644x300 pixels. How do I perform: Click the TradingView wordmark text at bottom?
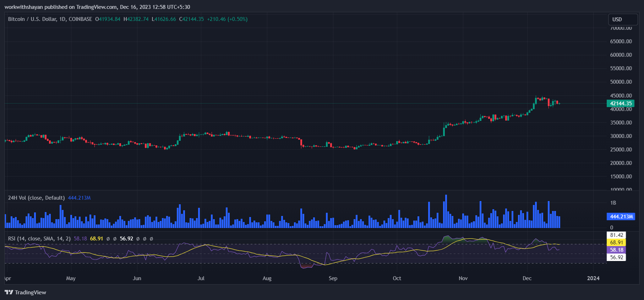[31, 293]
